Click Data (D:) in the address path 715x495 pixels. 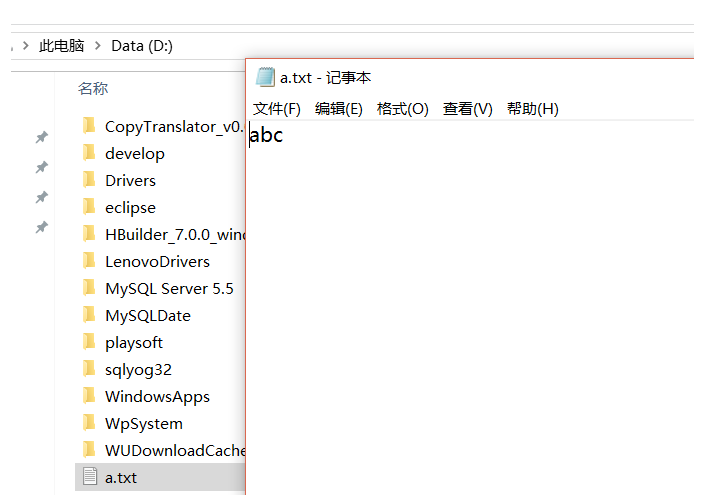tap(142, 46)
